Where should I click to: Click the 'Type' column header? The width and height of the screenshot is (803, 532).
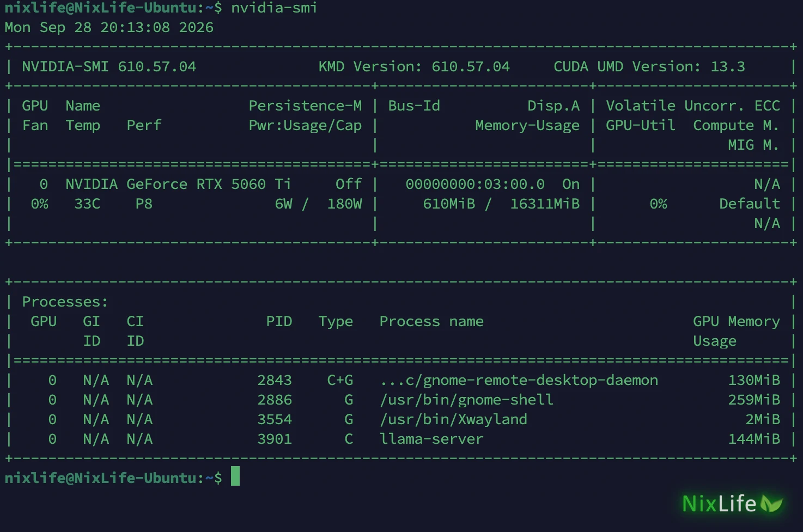(336, 321)
